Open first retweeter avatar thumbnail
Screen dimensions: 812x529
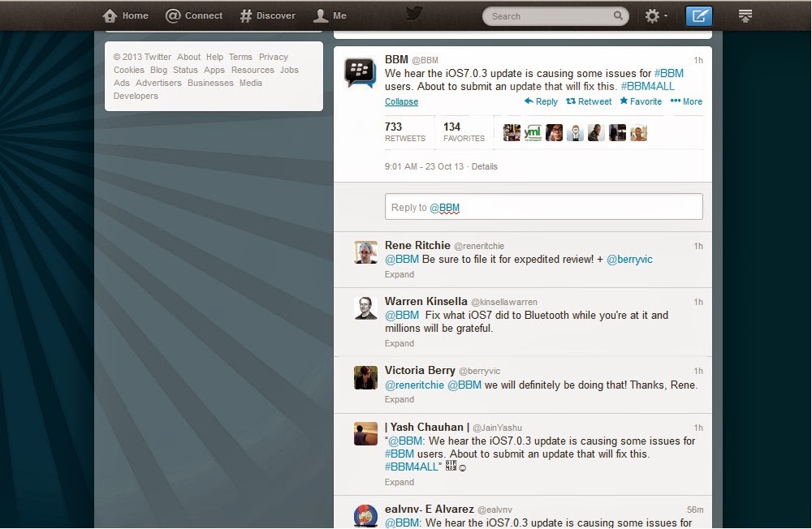tap(512, 133)
